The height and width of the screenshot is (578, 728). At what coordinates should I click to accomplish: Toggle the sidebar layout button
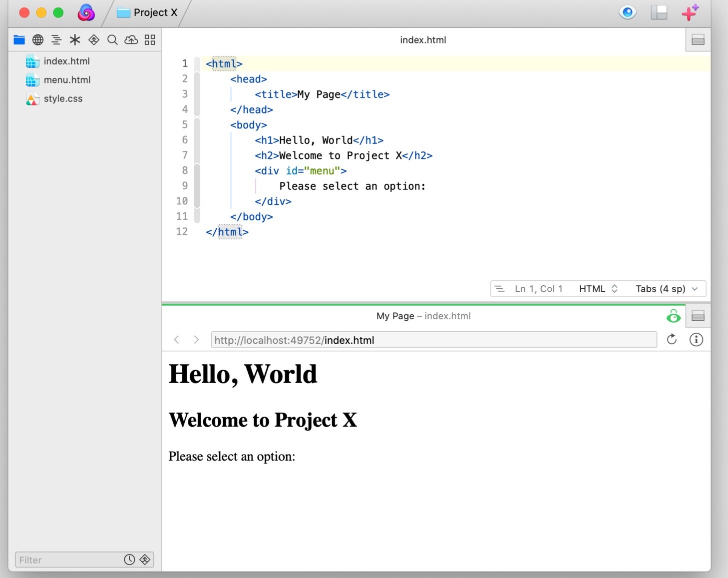click(x=659, y=12)
